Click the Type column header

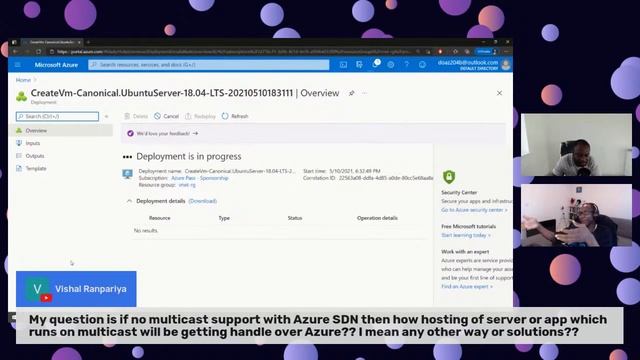tap(224, 218)
